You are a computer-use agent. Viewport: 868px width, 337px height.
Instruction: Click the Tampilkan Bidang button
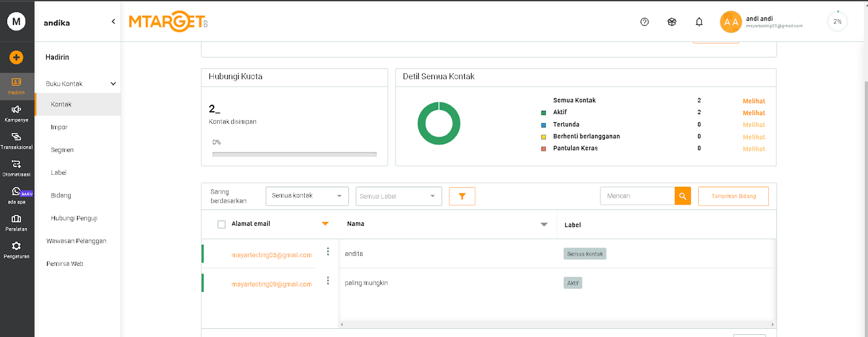tap(733, 196)
